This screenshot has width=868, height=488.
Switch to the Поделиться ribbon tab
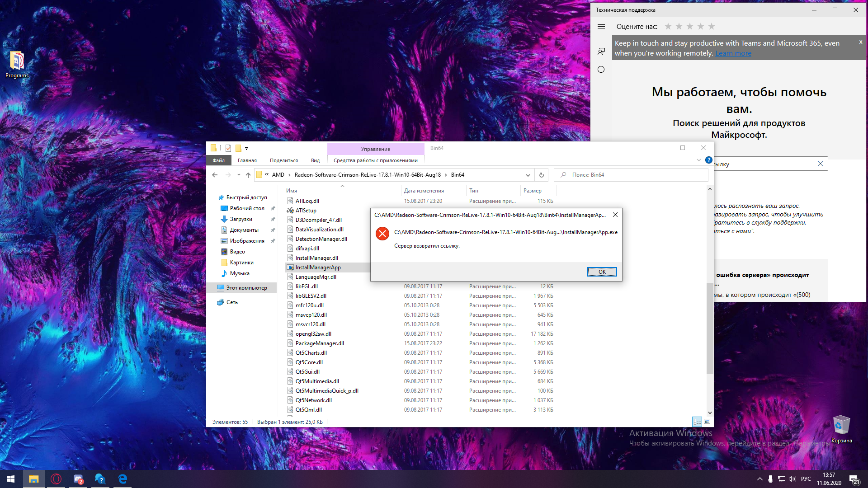click(x=283, y=160)
